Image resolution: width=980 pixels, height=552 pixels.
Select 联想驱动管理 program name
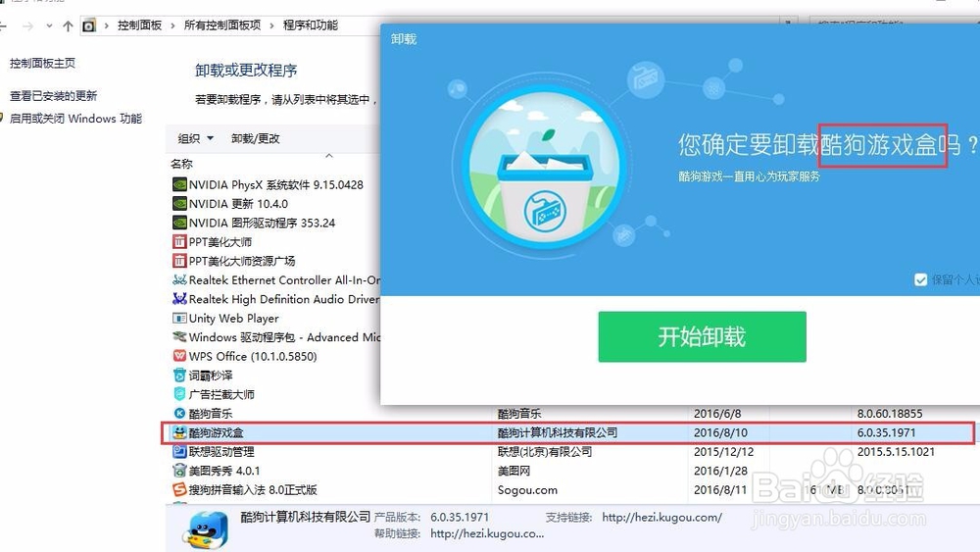(221, 451)
